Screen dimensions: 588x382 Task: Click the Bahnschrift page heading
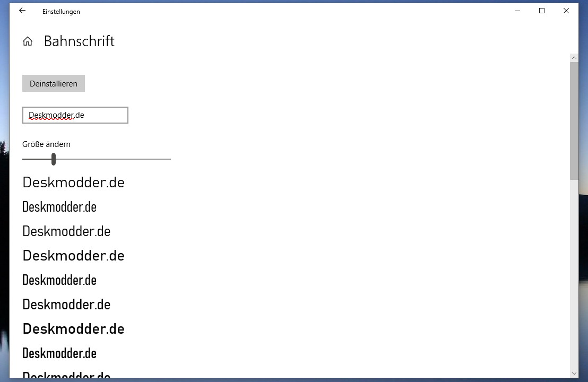click(x=79, y=41)
